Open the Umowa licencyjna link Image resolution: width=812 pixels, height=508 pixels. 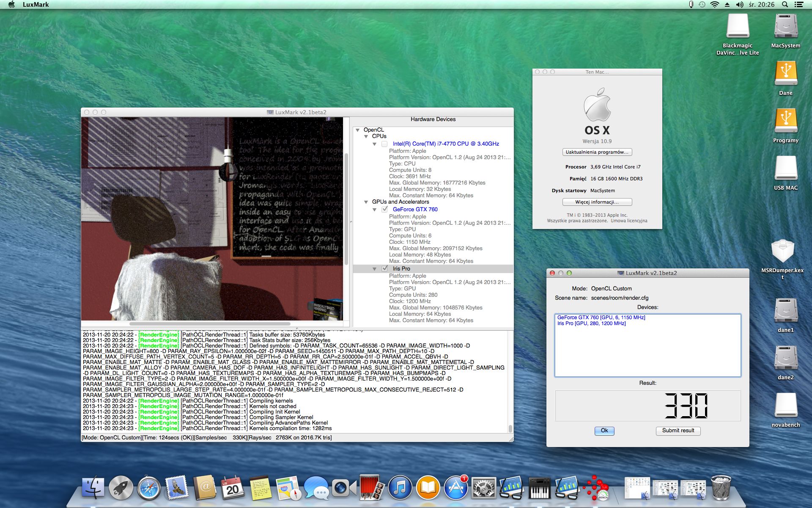pos(629,221)
